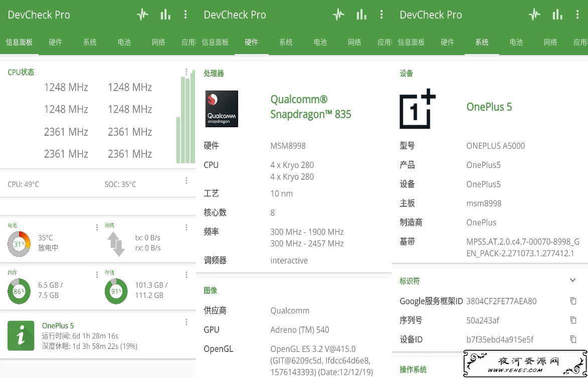Tap the Adreno (TM) 540 GPU value
Screen dimensions: 588x378
[300, 329]
